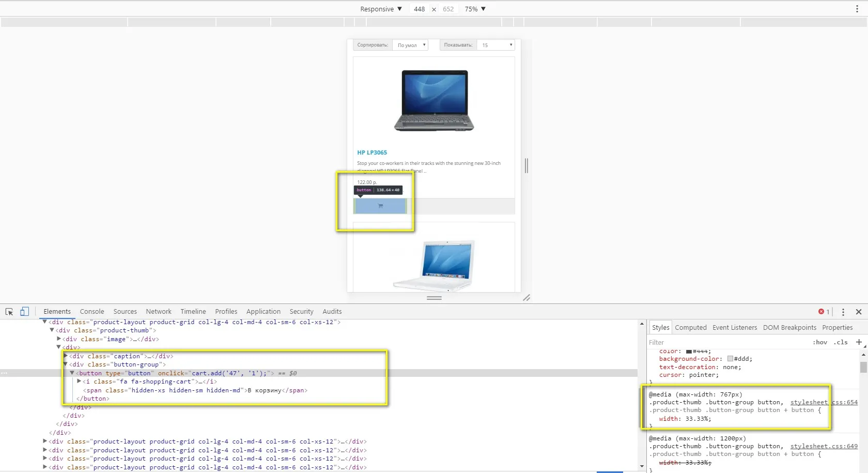Open the Responsive device dropdown
This screenshot has width=868, height=473.
tap(381, 9)
